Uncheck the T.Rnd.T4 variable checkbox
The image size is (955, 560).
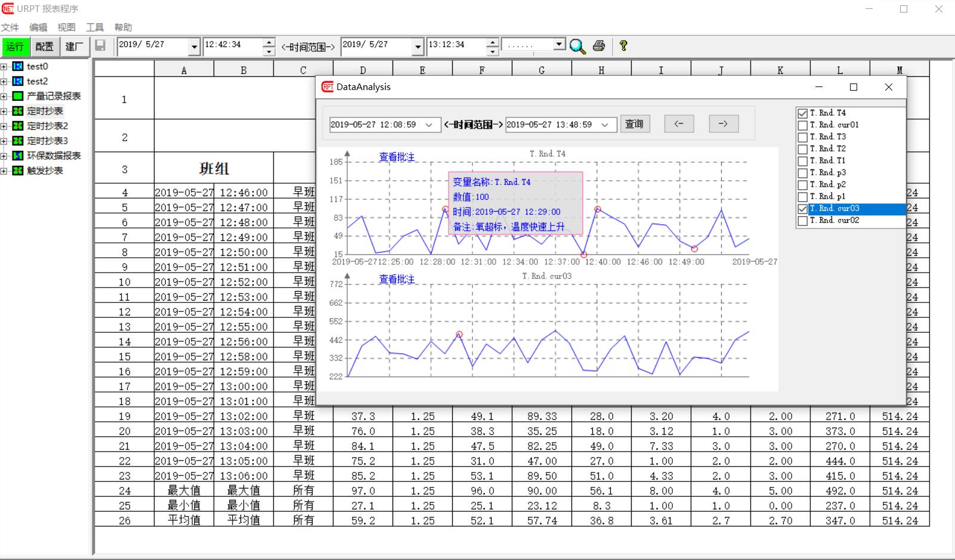[803, 113]
